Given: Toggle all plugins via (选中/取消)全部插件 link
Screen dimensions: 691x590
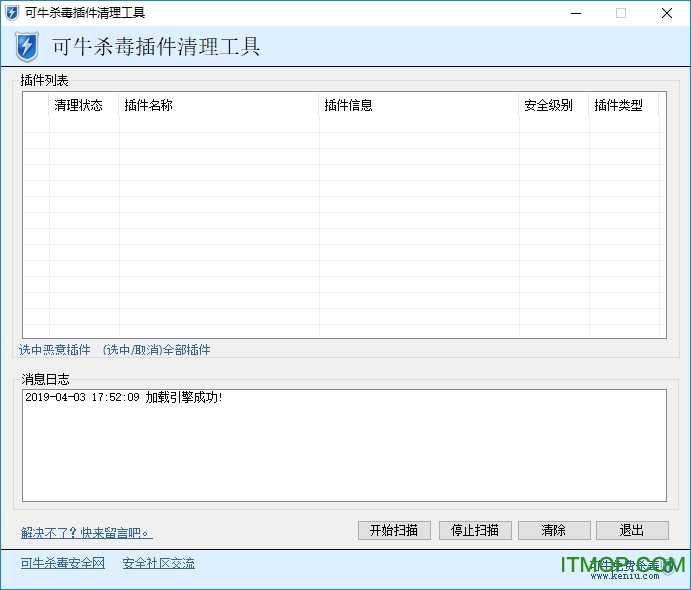Looking at the screenshot, I should (x=156, y=350).
